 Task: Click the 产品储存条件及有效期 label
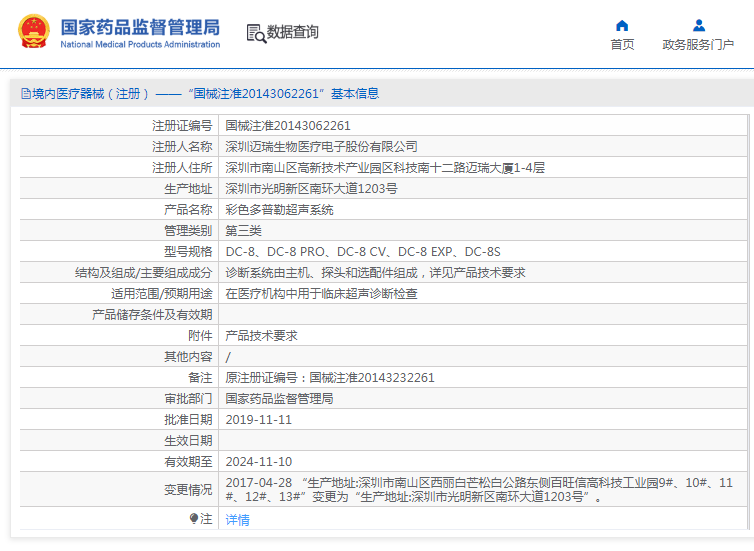coord(152,315)
